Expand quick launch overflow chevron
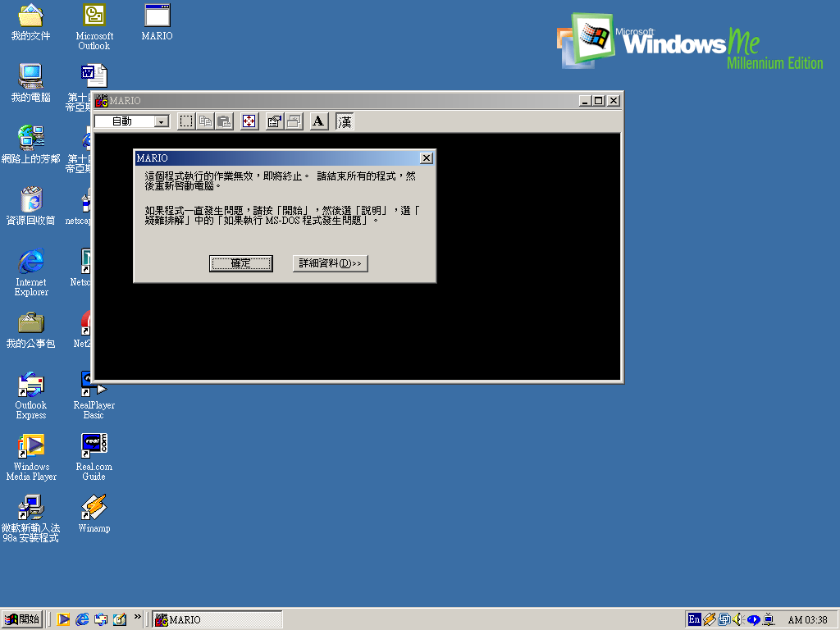840x630 pixels. pos(137,617)
